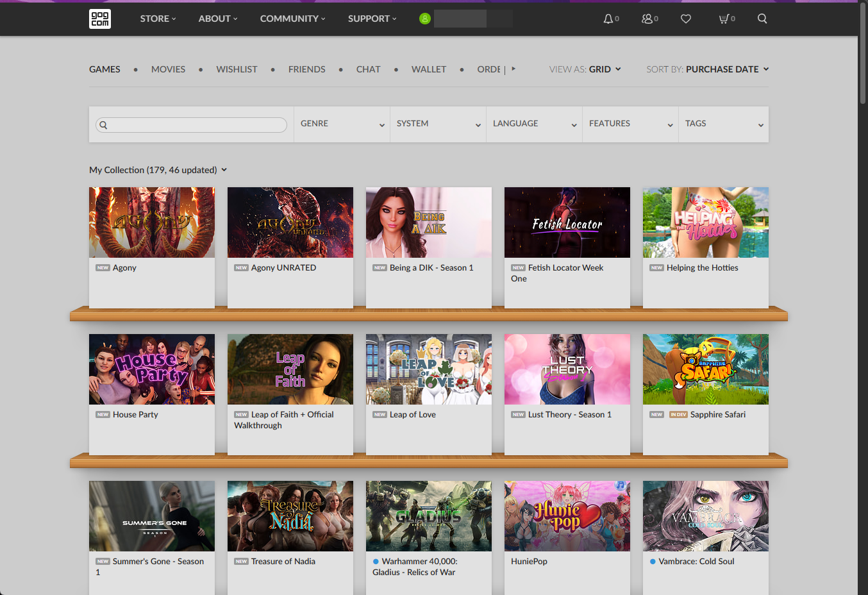Expand the SYSTEM filter dropdown
Screen dimensions: 868x595
click(438, 124)
